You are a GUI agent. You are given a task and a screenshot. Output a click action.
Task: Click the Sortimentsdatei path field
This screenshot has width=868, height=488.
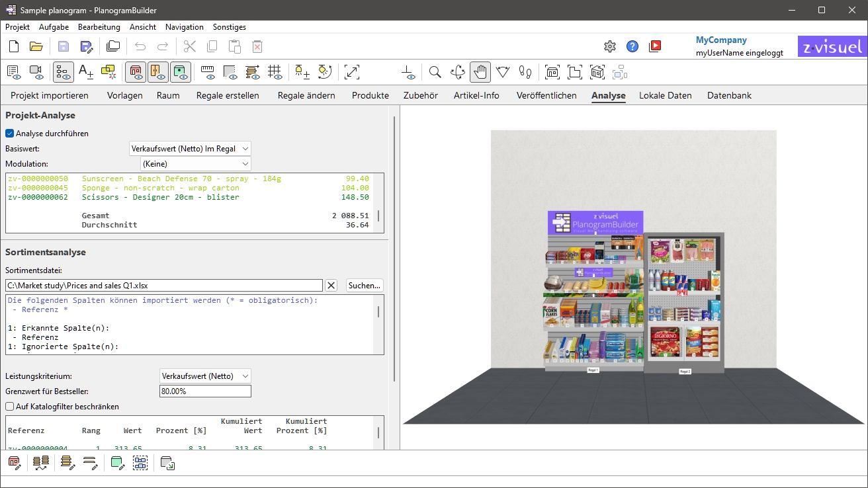click(x=164, y=285)
